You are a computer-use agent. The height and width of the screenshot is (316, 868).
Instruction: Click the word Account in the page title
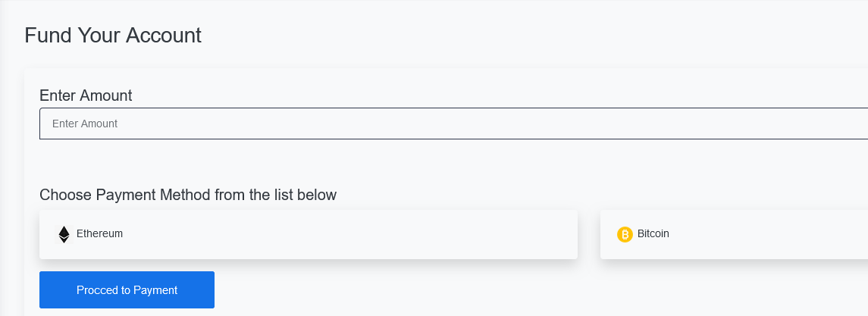pyautogui.click(x=164, y=35)
